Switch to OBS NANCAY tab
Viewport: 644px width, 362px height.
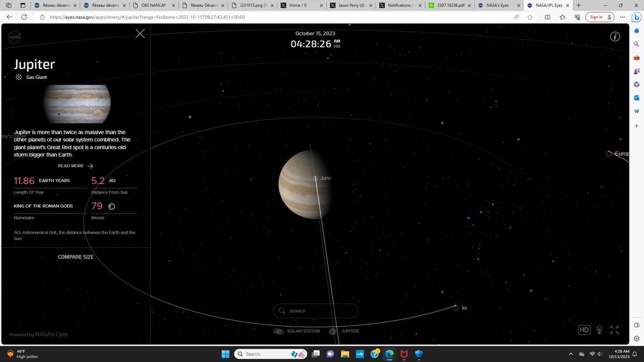click(153, 5)
